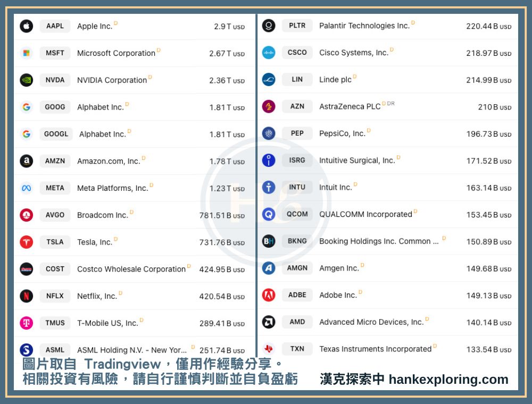Select the GOOGL ticker badge

pyautogui.click(x=56, y=134)
